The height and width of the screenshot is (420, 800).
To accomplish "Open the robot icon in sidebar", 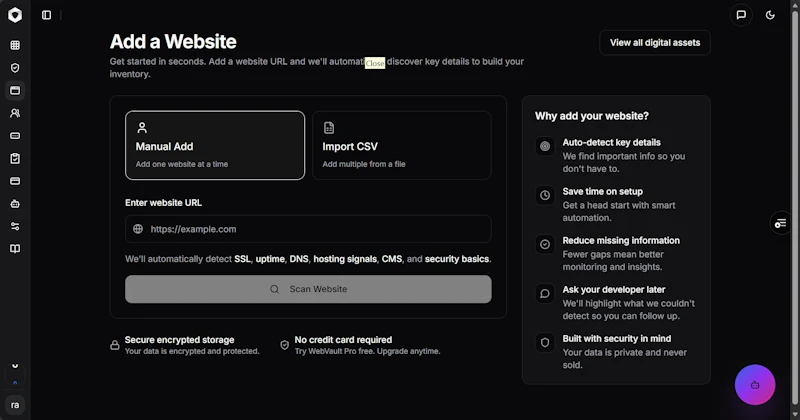I will pyautogui.click(x=15, y=204).
